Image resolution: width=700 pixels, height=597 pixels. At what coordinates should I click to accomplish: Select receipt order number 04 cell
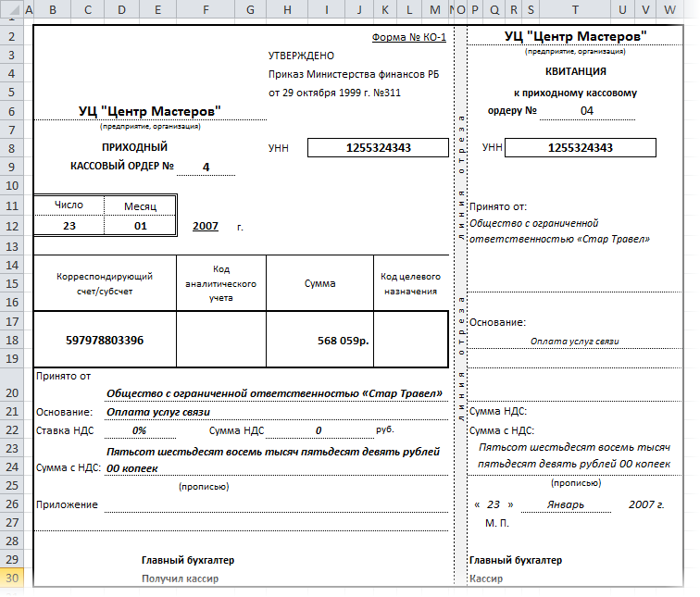click(x=587, y=111)
